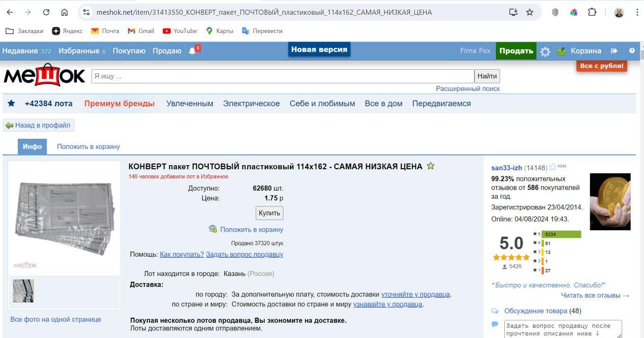Click the Назад в профайл button

(x=39, y=125)
